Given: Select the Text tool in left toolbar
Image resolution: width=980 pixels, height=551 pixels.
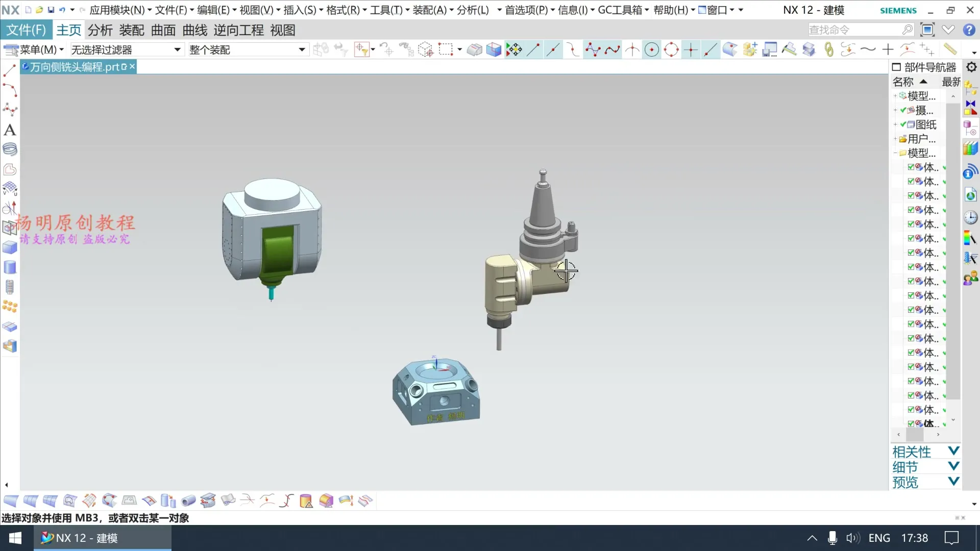Looking at the screenshot, I should (x=10, y=130).
